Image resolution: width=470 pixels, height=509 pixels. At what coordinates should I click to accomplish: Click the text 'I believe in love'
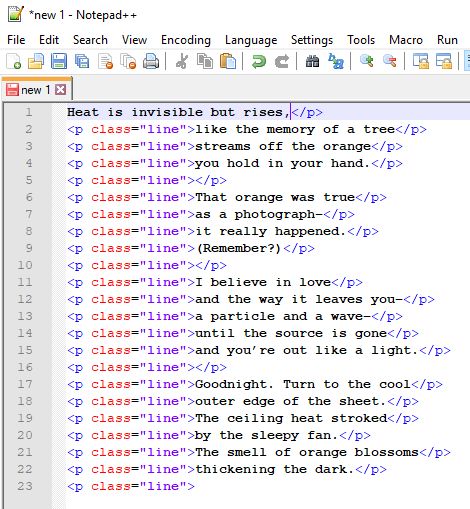[263, 282]
